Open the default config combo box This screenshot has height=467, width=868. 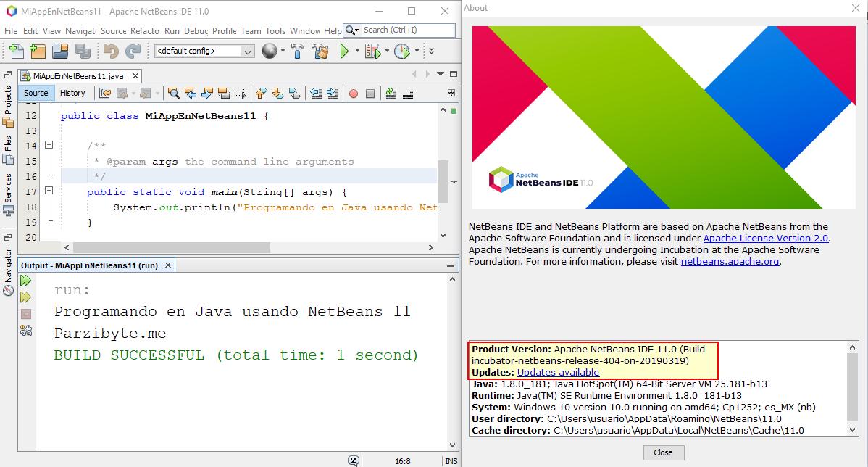(204, 51)
